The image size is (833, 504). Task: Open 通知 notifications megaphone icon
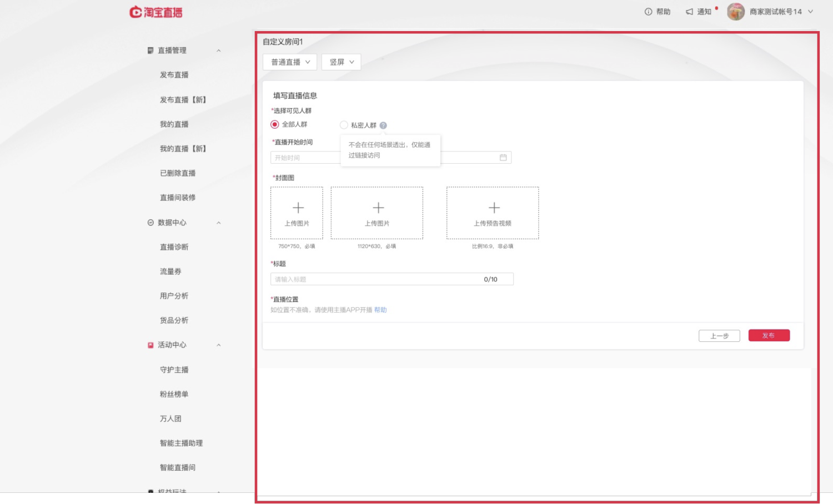click(689, 12)
